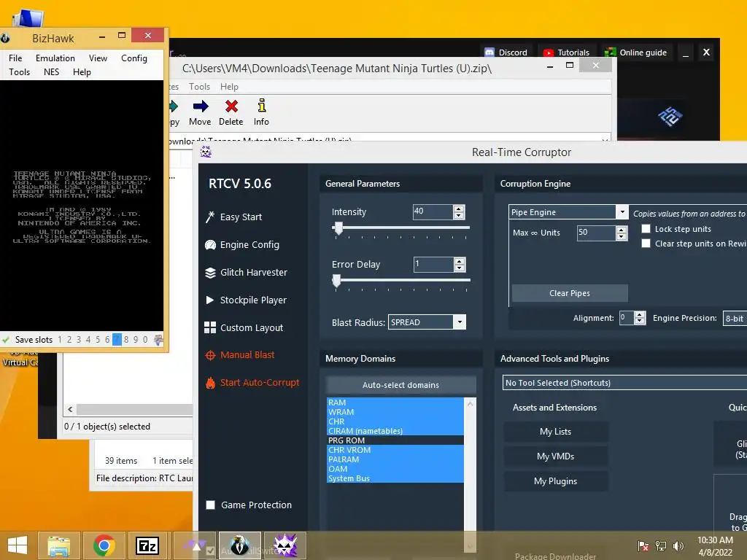Screen dimensions: 747x560
Task: Open Windows Start button
Action: (x=18, y=545)
